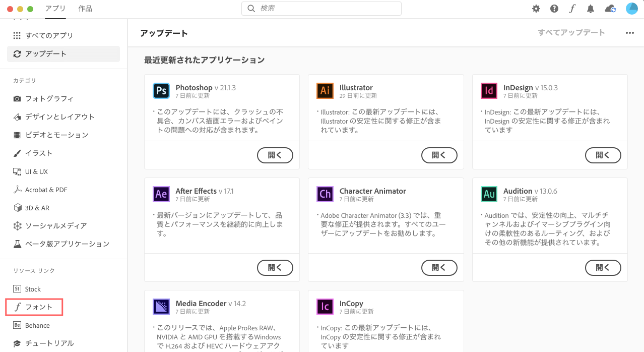Click the Photoshop Ps app icon
This screenshot has width=644, height=352.
[161, 91]
